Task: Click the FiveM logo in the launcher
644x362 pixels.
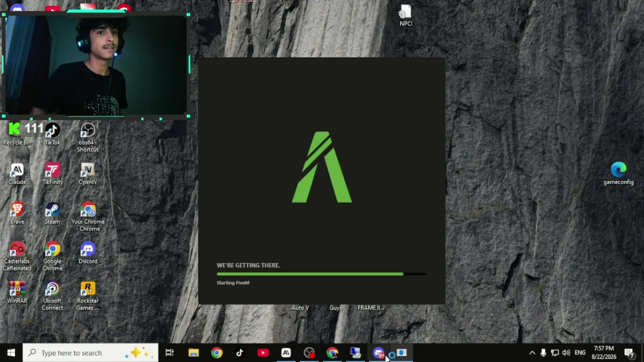Action: point(322,167)
